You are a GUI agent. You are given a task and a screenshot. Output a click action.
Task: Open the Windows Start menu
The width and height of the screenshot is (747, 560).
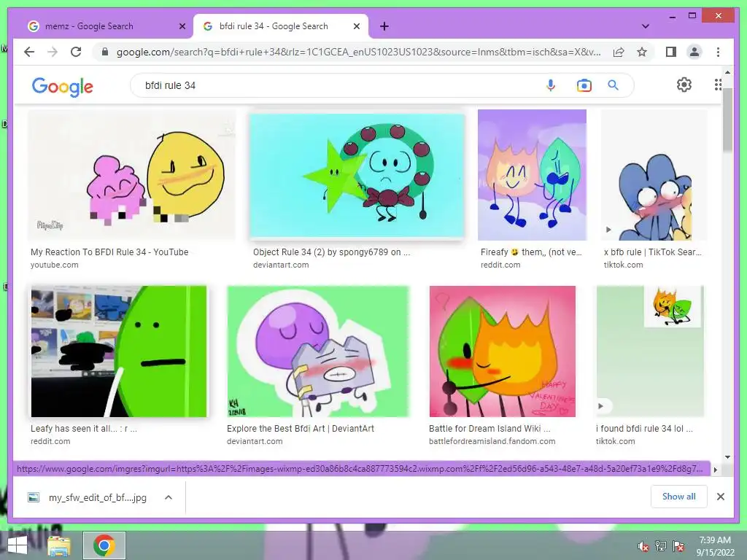point(18,545)
